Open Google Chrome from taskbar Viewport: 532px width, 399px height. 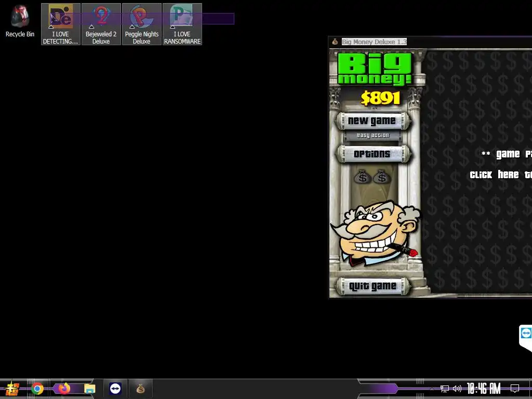[37, 389]
